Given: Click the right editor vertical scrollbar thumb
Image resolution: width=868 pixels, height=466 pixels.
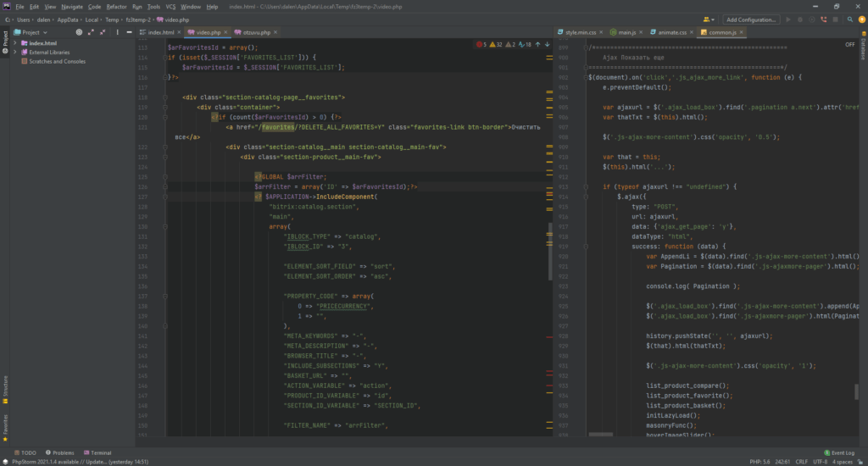Looking at the screenshot, I should (854, 393).
